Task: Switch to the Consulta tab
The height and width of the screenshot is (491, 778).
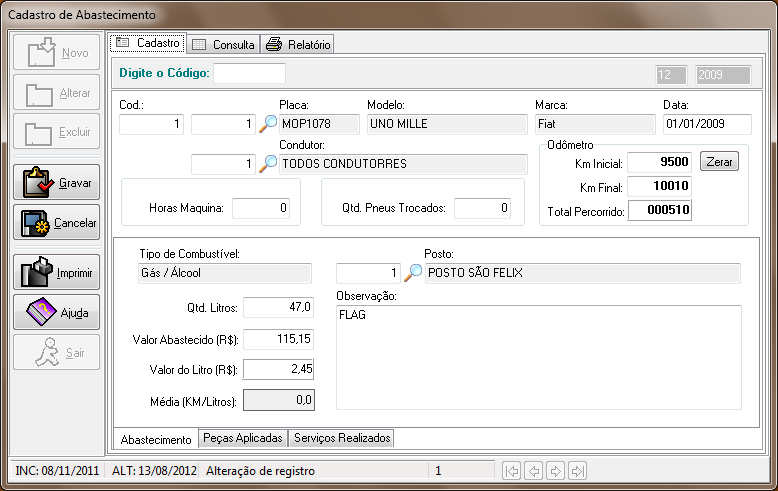Action: click(223, 44)
